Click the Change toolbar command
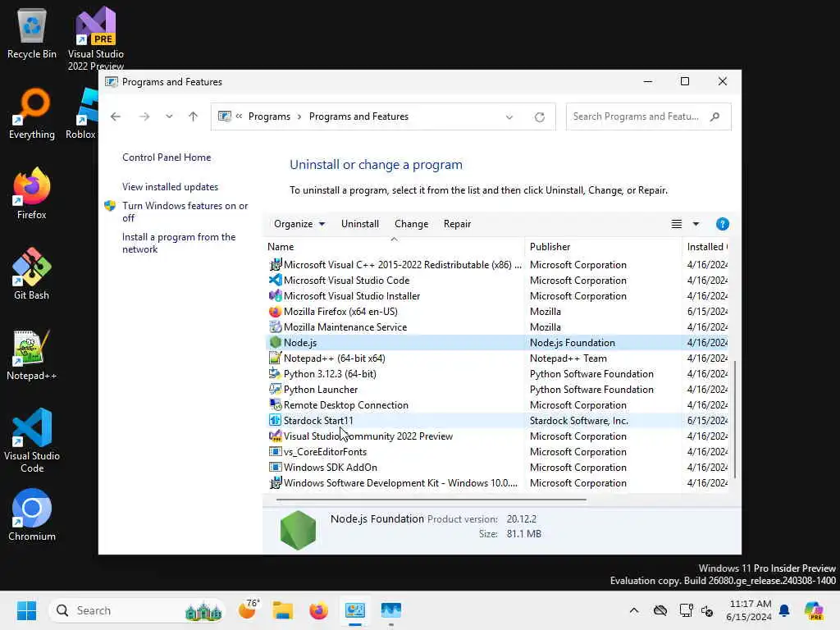Screen dimensions: 840x630 [412, 224]
